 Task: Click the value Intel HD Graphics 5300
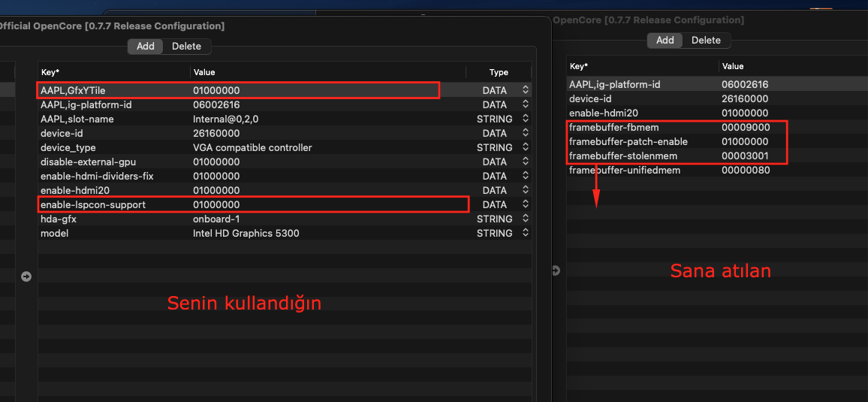(x=246, y=234)
